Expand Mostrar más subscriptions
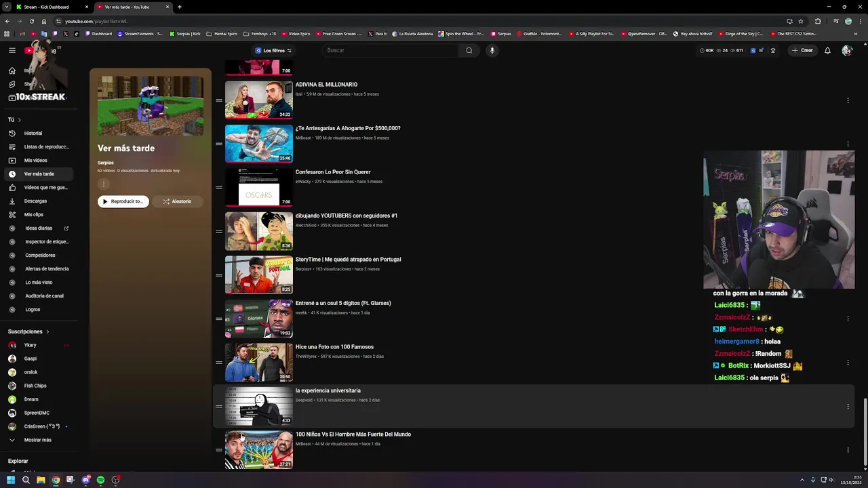 (39, 440)
